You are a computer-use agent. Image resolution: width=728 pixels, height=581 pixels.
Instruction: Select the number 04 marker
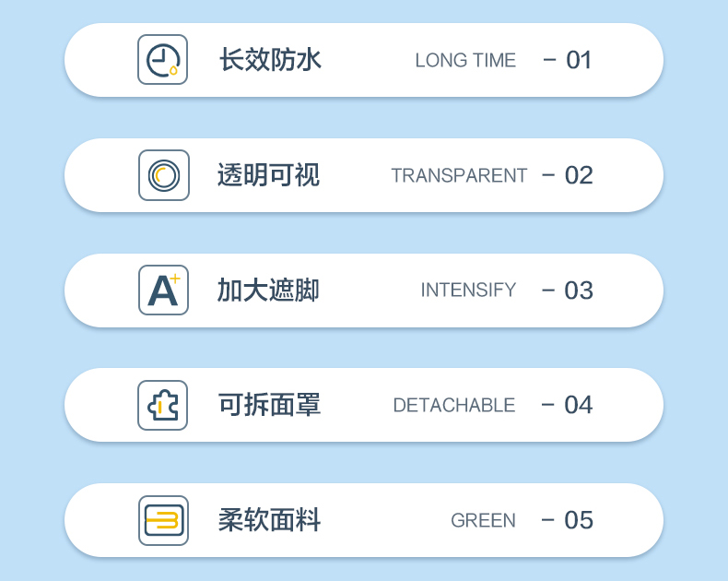coord(579,405)
